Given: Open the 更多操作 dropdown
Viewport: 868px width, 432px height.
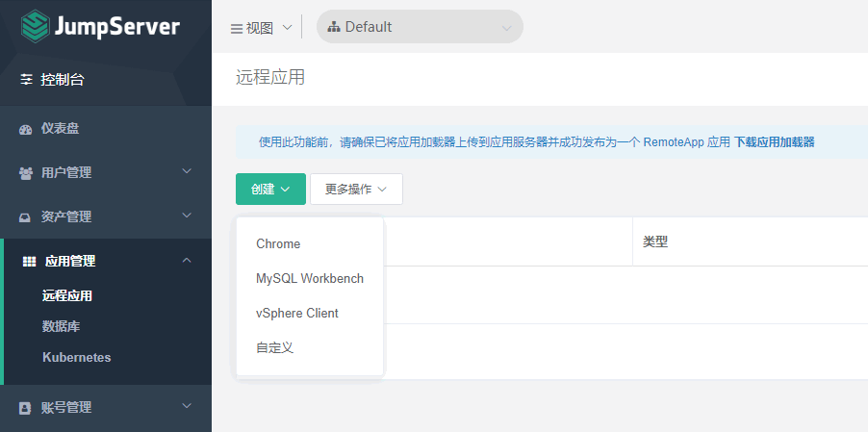Looking at the screenshot, I should coord(356,190).
